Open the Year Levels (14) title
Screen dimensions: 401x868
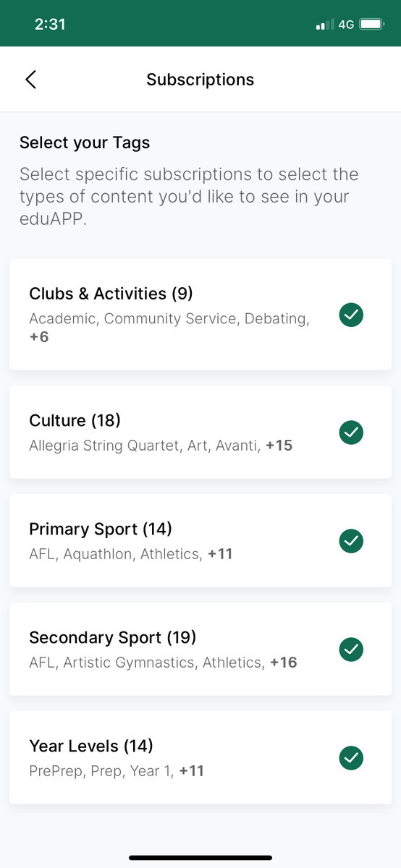click(91, 746)
